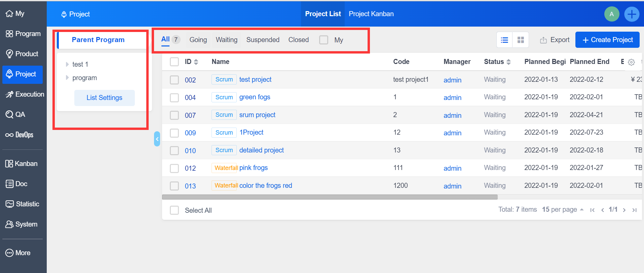Tick checkbox for project 007
This screenshot has height=273, width=644.
[x=174, y=115]
